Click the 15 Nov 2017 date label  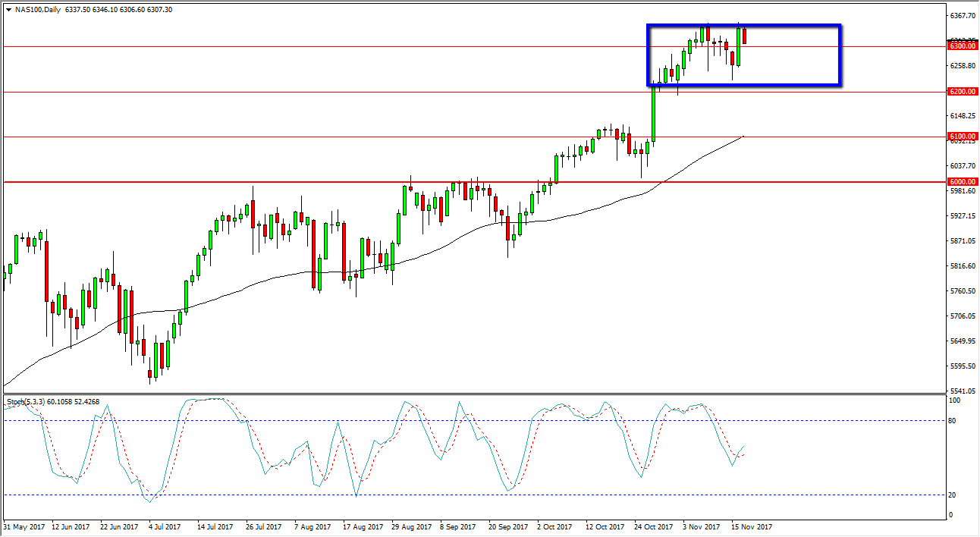point(750,526)
